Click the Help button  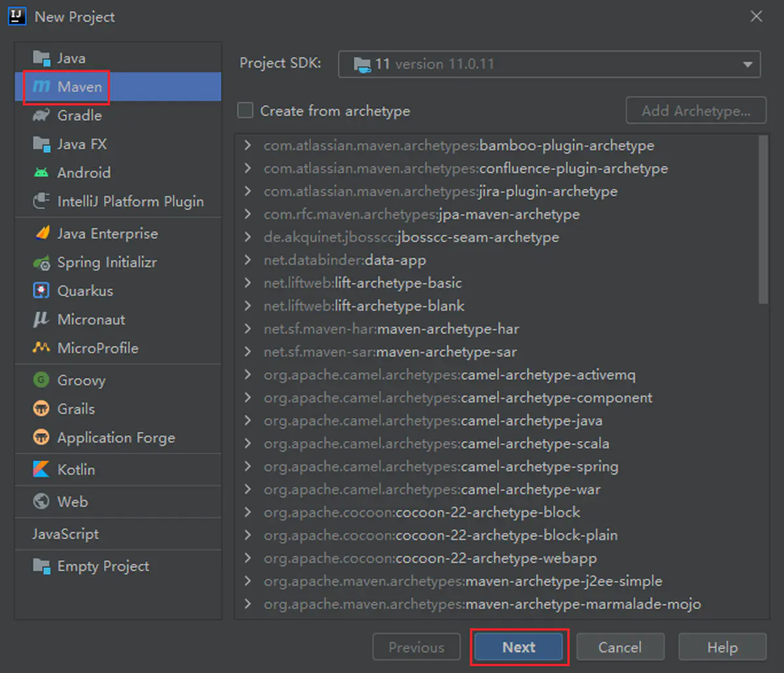click(x=722, y=647)
